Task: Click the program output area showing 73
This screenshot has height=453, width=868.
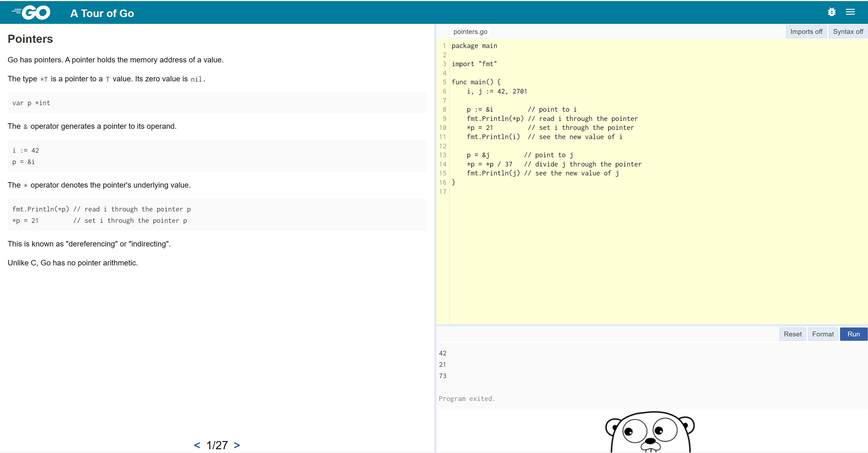Action: coord(443,376)
